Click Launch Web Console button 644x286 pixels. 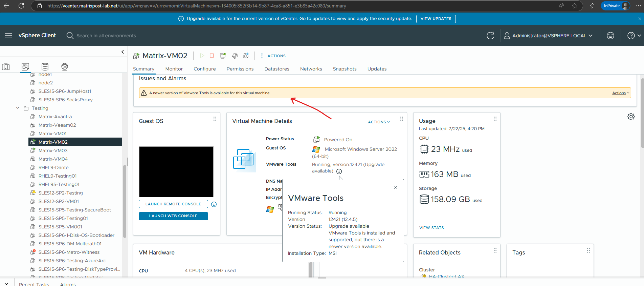point(173,216)
